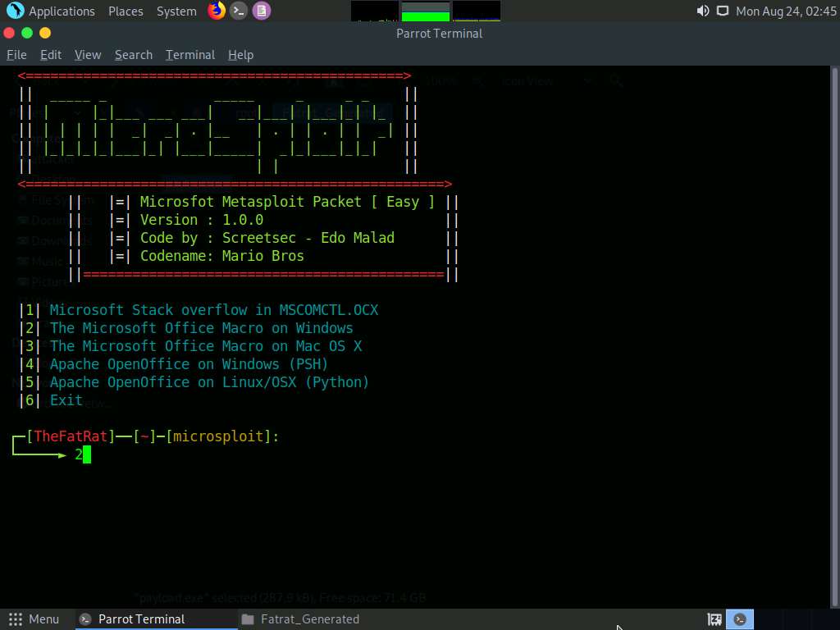Launch terminal from top panel icon
The width and height of the screenshot is (840, 630).
tap(239, 11)
